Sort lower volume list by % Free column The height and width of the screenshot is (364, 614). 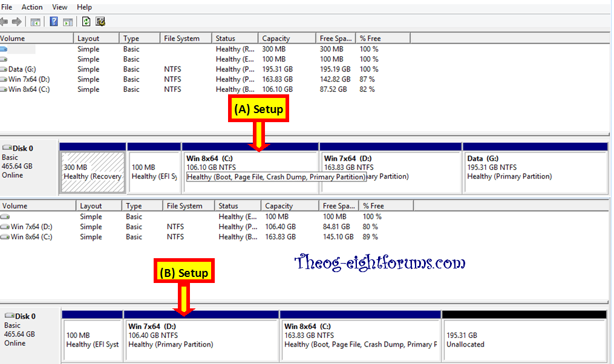pyautogui.click(x=386, y=206)
